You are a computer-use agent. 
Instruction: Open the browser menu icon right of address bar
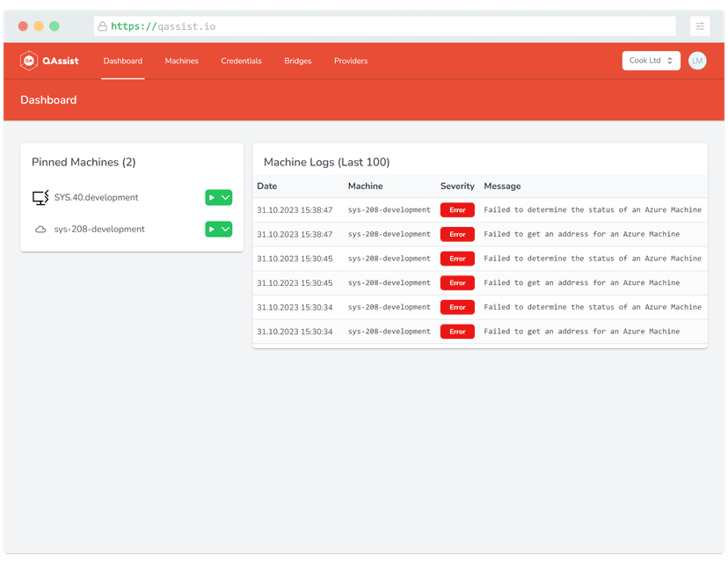[700, 26]
